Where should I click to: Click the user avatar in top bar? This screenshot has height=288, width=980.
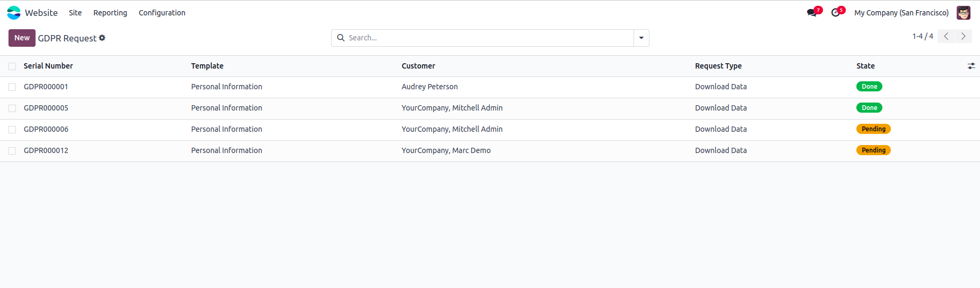[x=963, y=13]
